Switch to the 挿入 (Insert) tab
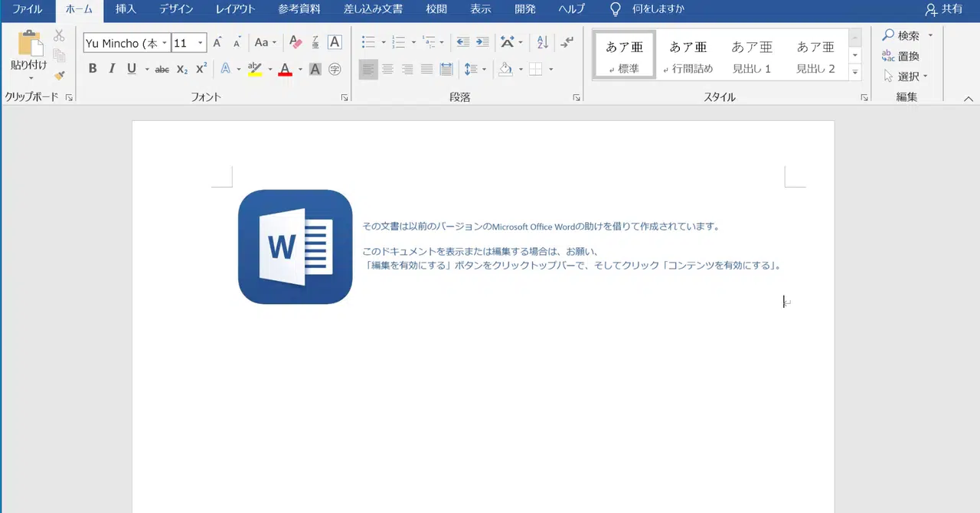This screenshot has height=513, width=980. [x=125, y=9]
